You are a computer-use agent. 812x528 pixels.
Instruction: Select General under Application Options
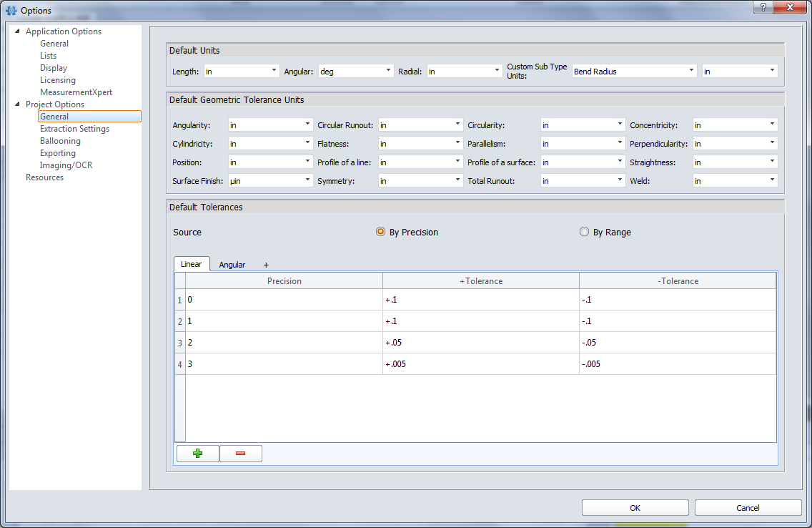tap(54, 44)
